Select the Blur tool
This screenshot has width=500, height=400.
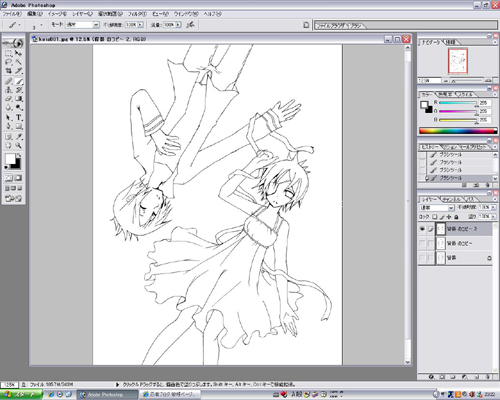coord(8,107)
